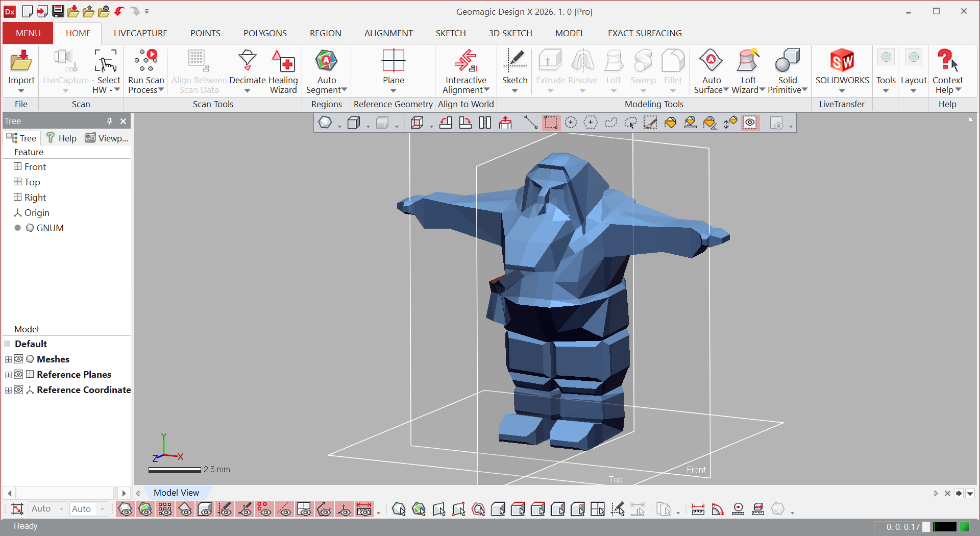Expand the Reference Coordinate node
This screenshot has height=536, width=980.
tap(8, 390)
